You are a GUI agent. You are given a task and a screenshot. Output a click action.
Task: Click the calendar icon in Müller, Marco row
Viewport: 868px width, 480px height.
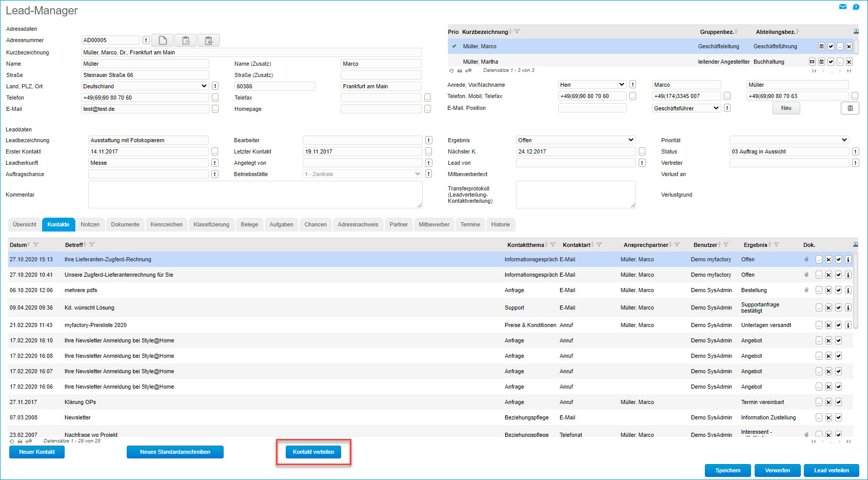click(x=821, y=46)
